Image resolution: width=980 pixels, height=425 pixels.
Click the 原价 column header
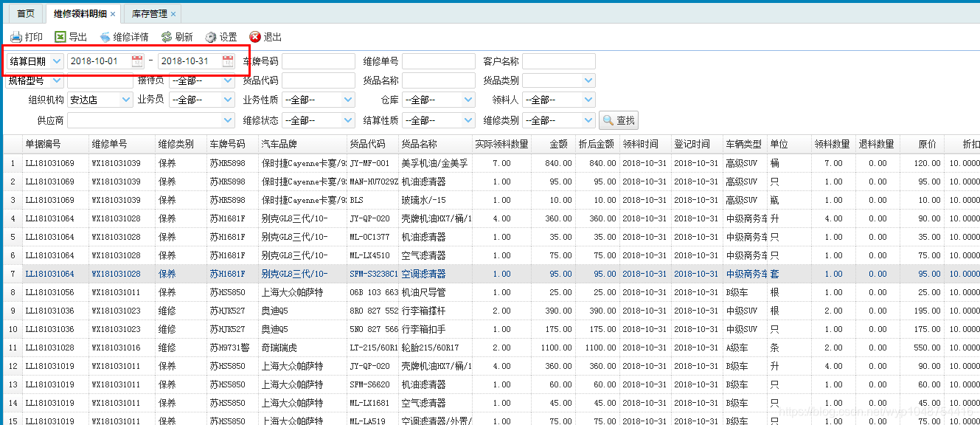[x=922, y=145]
